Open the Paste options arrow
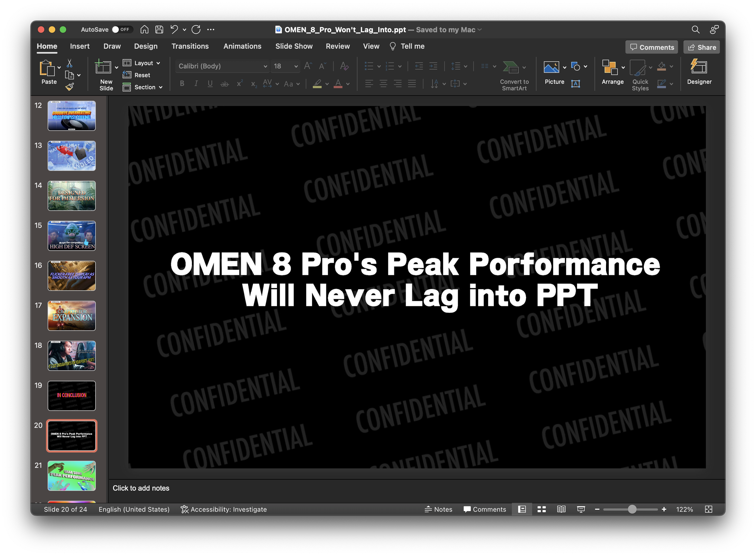This screenshot has width=756, height=556. (59, 67)
